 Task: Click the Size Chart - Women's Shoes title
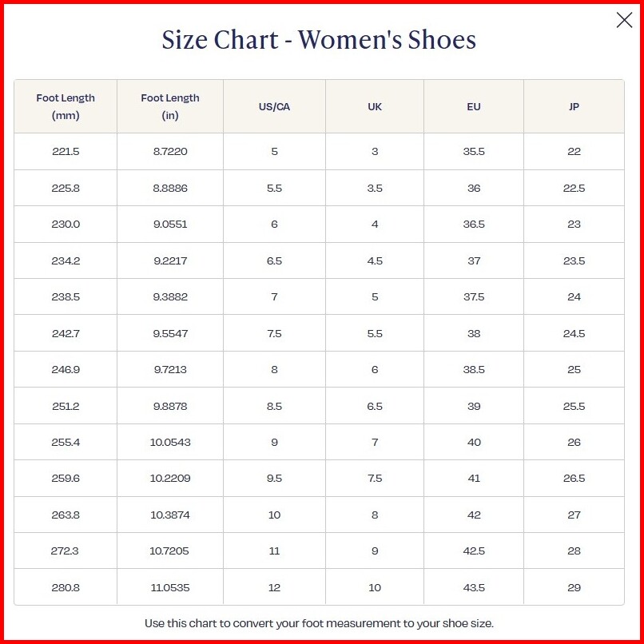(319, 40)
